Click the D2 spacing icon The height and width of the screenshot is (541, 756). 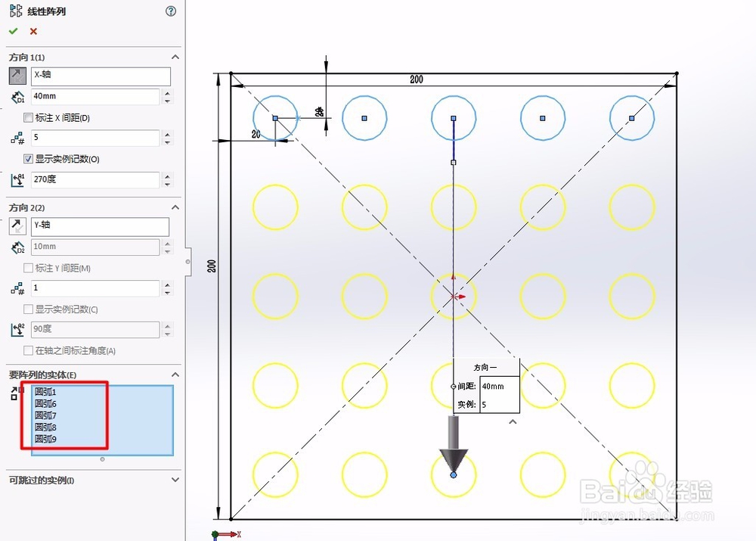tap(18, 247)
